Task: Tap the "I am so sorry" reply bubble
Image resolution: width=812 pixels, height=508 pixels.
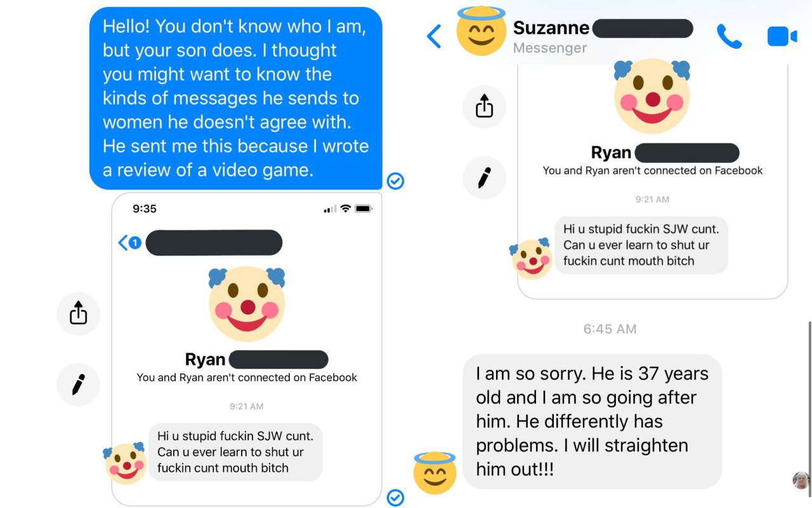Action: (x=592, y=422)
